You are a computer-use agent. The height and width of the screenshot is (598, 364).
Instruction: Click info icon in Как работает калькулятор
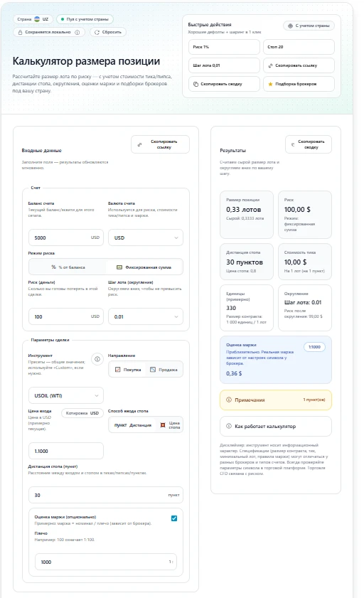[229, 426]
